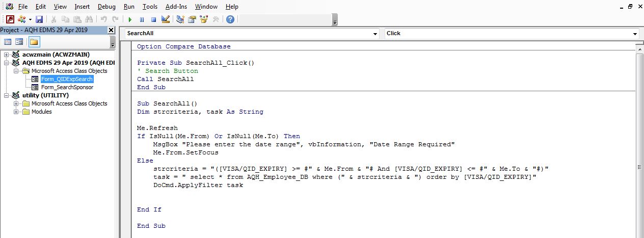Open the View menu
Viewport: 644px width, 238px height.
click(60, 7)
